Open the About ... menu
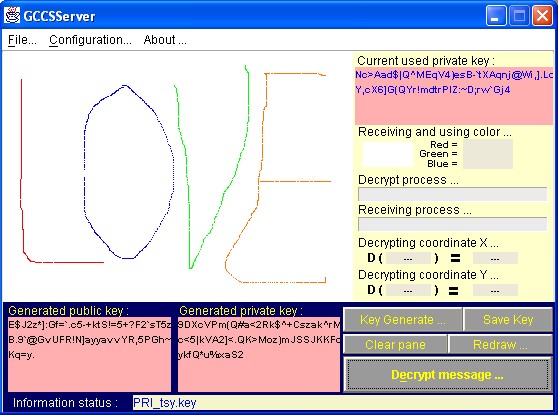This screenshot has height=415, width=558. coord(165,40)
